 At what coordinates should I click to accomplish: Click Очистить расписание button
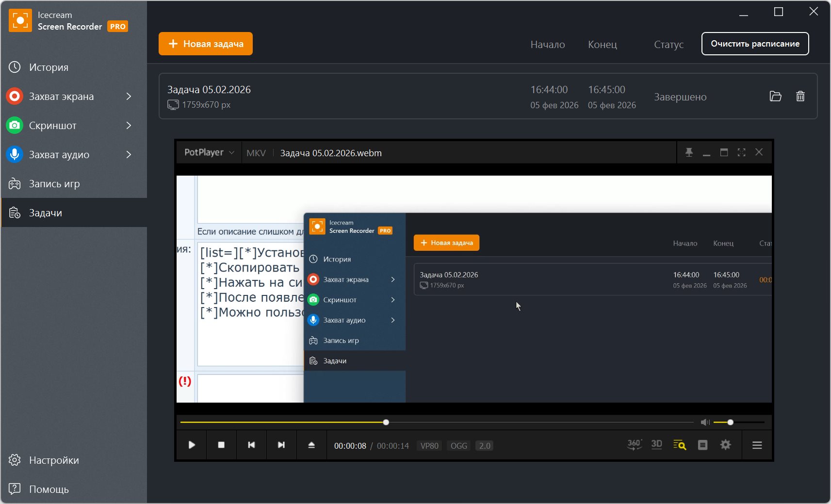pyautogui.click(x=755, y=44)
